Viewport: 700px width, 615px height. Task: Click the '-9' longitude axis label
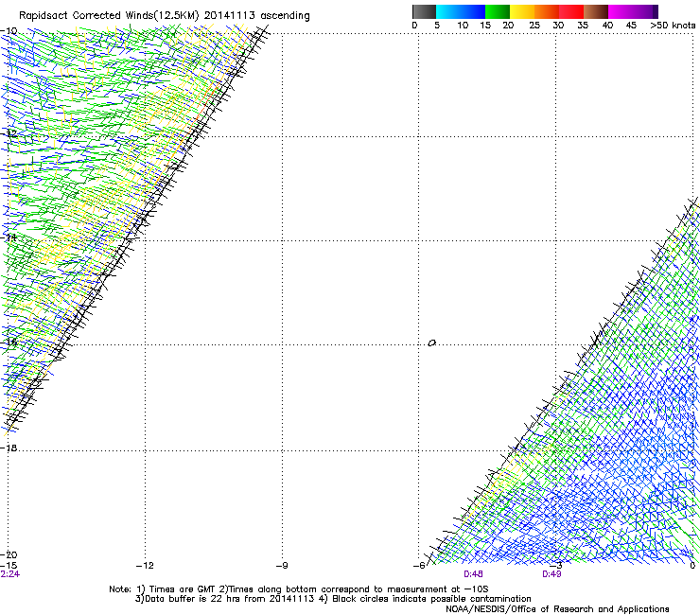click(x=282, y=566)
